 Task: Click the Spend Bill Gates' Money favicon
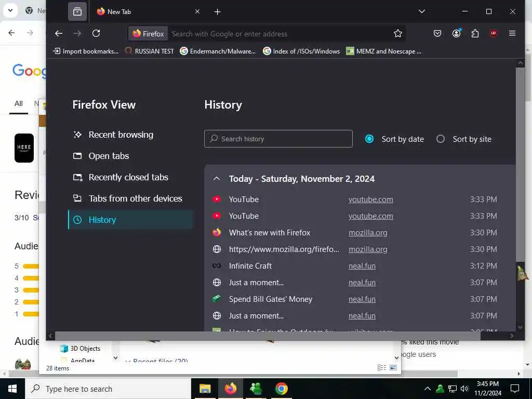click(217, 299)
